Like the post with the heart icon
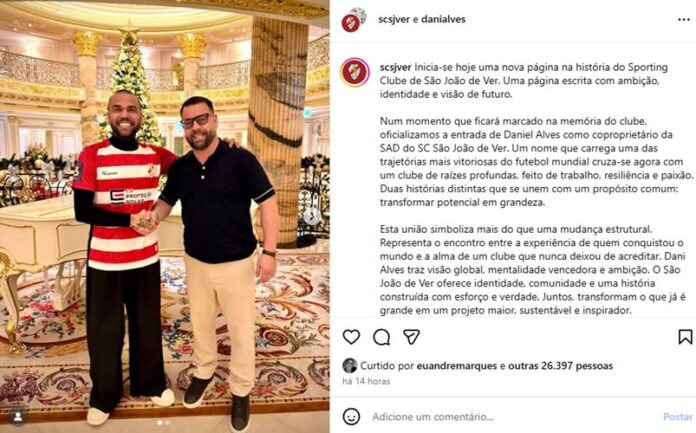Screen dimensions: 696x433 [x=351, y=337]
